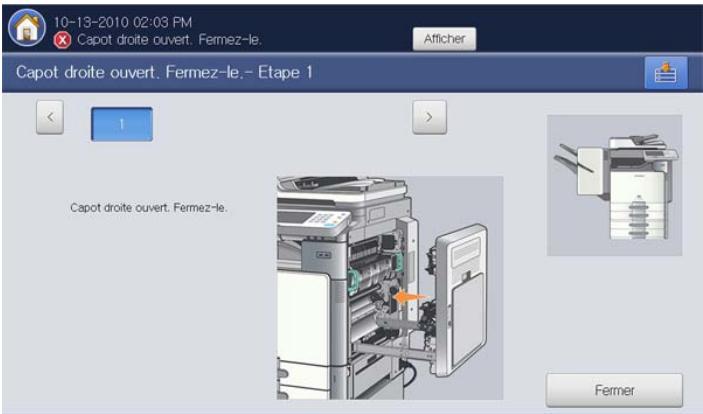The height and width of the screenshot is (414, 703).
Task: Click the instruction text beside the illustration
Action: tap(149, 209)
